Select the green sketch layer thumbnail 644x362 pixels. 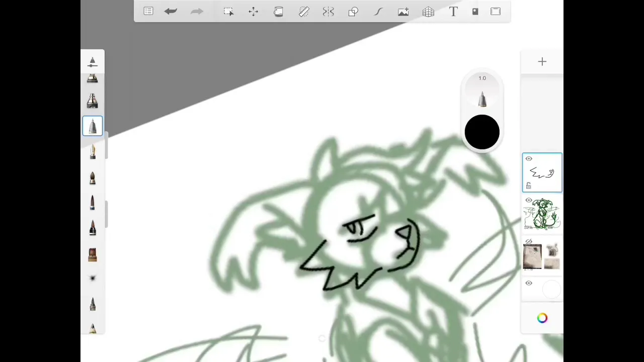pyautogui.click(x=542, y=214)
